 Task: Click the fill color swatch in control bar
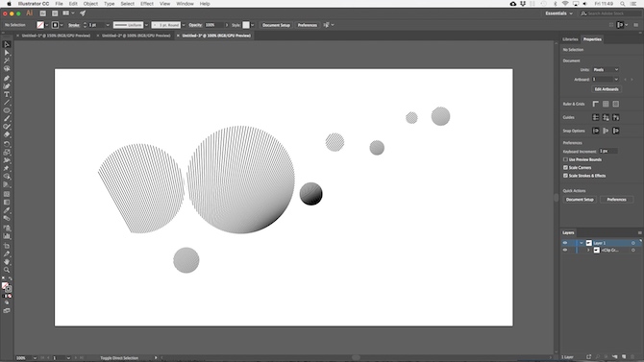[40, 25]
